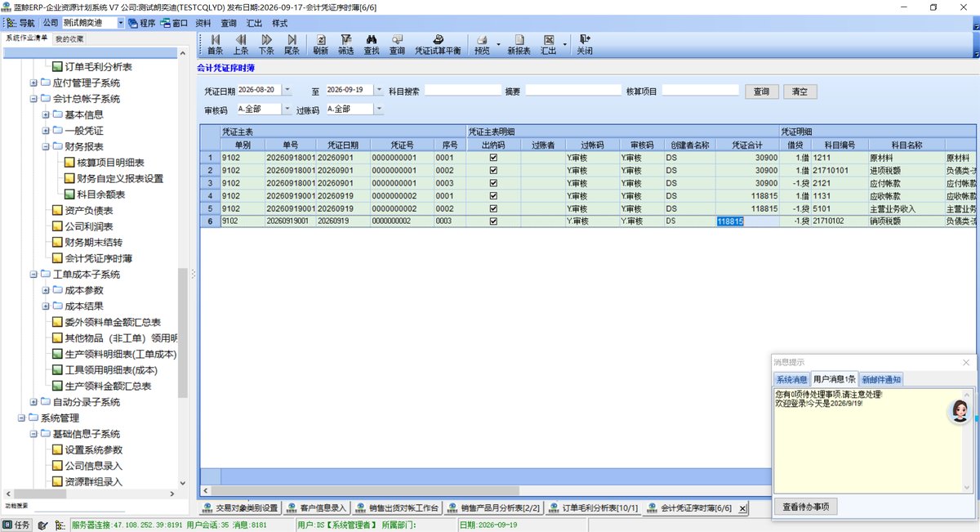Screen dimensions: 980x532
Task: Click 查看待办事项 button in message popup
Action: click(805, 507)
